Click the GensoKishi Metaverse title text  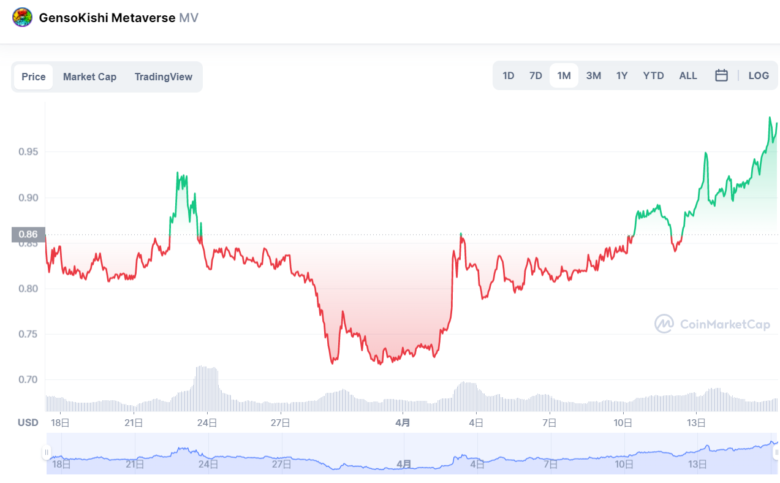click(107, 18)
